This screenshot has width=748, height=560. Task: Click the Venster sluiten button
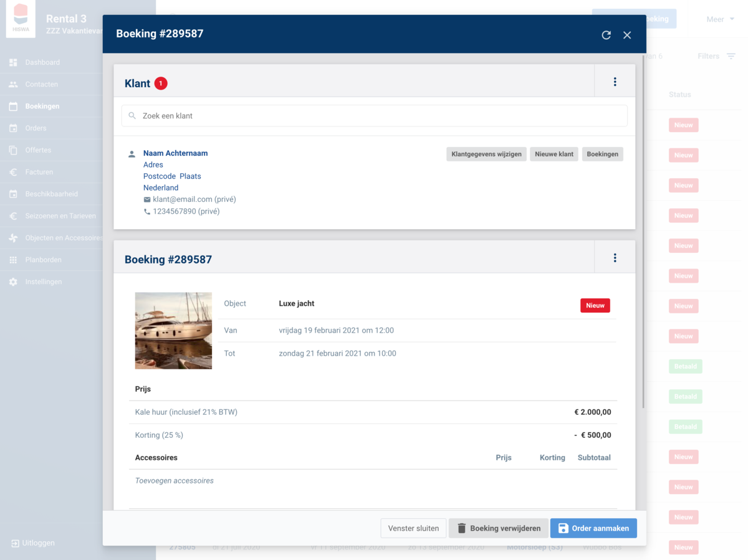pos(413,528)
